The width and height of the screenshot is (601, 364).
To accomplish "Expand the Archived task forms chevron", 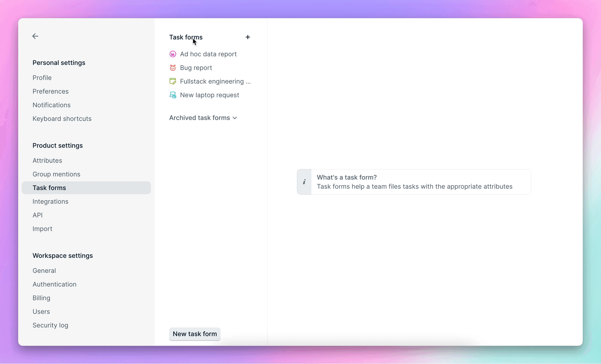I will coord(235,118).
